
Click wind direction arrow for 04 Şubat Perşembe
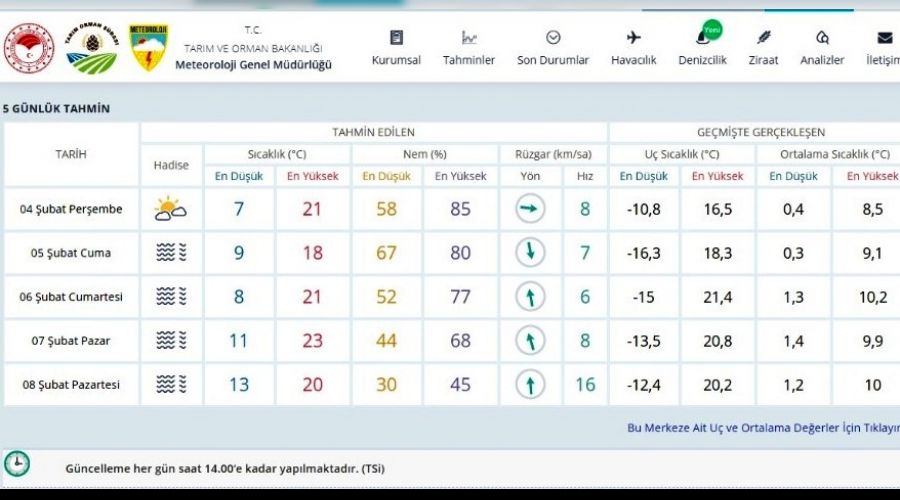click(530, 209)
